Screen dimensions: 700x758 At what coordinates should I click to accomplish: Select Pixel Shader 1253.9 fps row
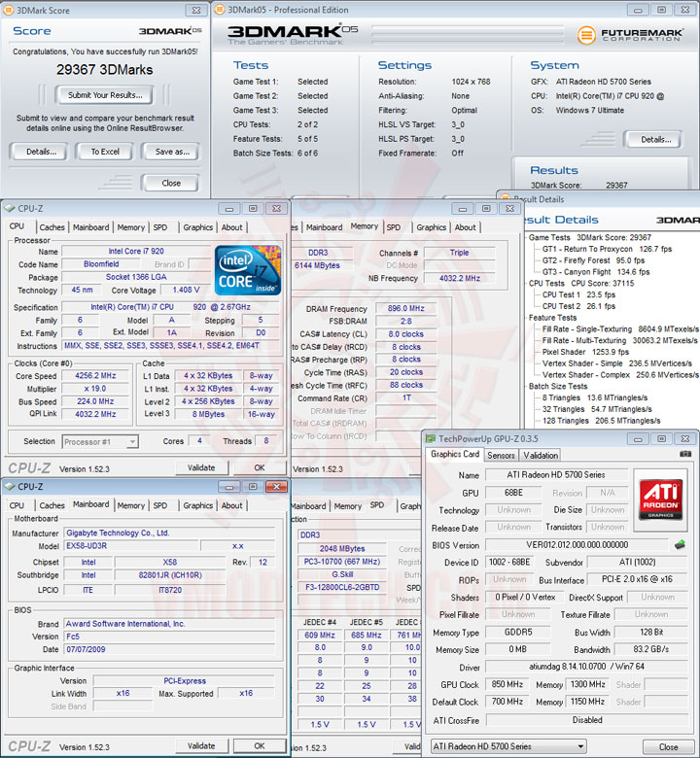coord(585,352)
